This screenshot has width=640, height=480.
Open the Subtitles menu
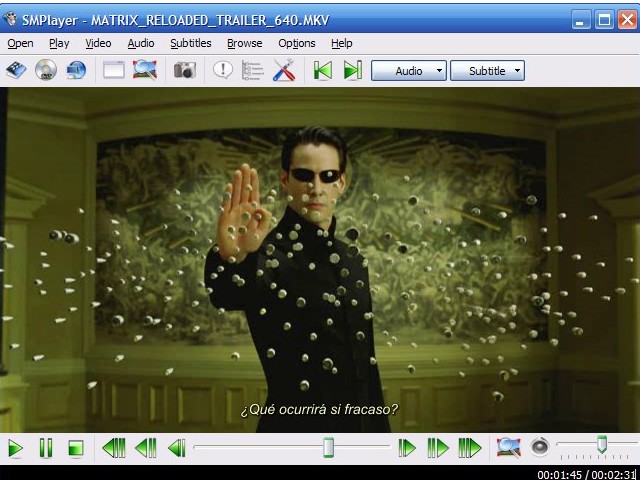[191, 43]
